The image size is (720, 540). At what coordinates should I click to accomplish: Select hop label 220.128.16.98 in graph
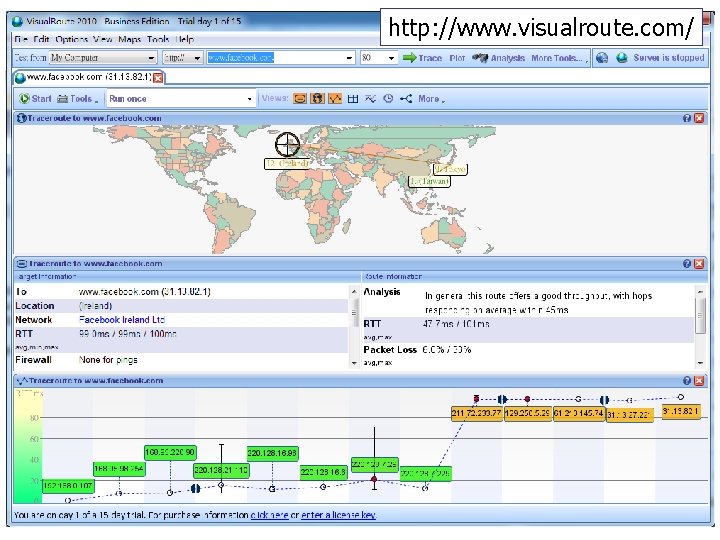point(272,453)
